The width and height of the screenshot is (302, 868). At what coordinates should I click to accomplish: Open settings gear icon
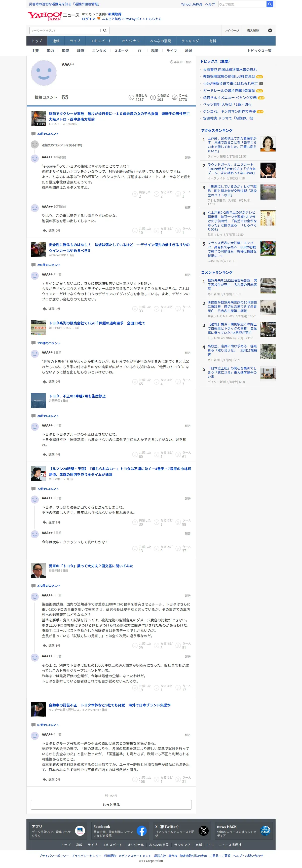click(x=270, y=30)
